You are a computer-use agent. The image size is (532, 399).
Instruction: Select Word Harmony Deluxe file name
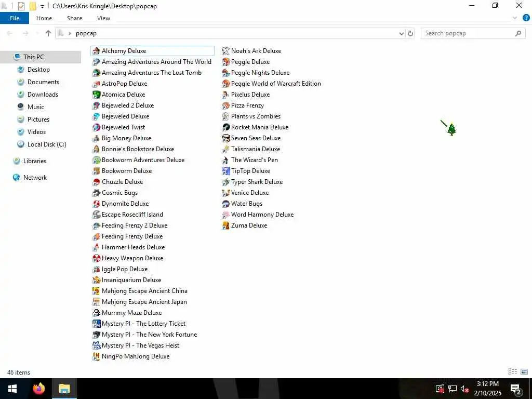pyautogui.click(x=262, y=215)
